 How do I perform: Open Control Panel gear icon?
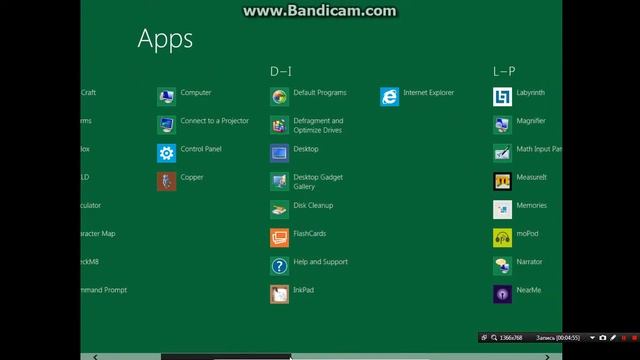coord(167,153)
